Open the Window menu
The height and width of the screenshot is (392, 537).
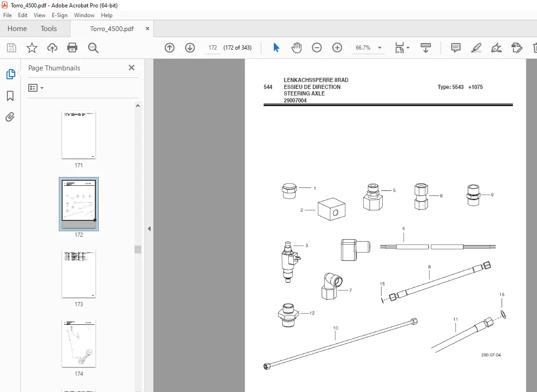coord(84,15)
